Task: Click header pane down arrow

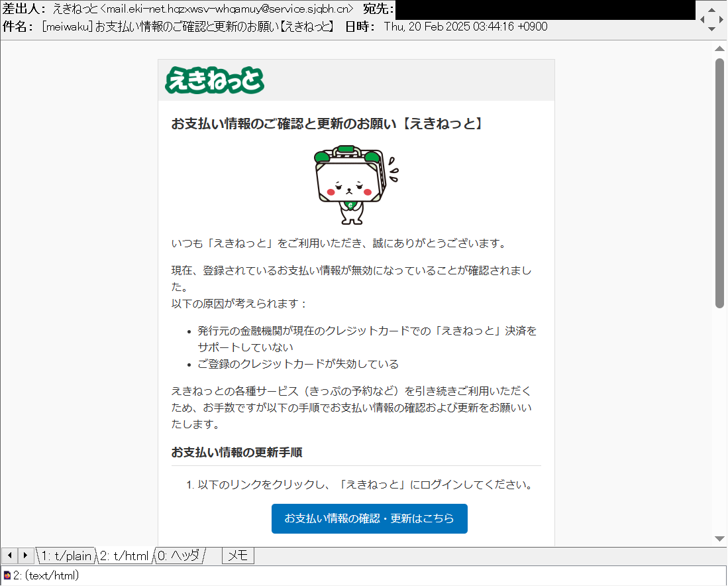Action: [711, 29]
